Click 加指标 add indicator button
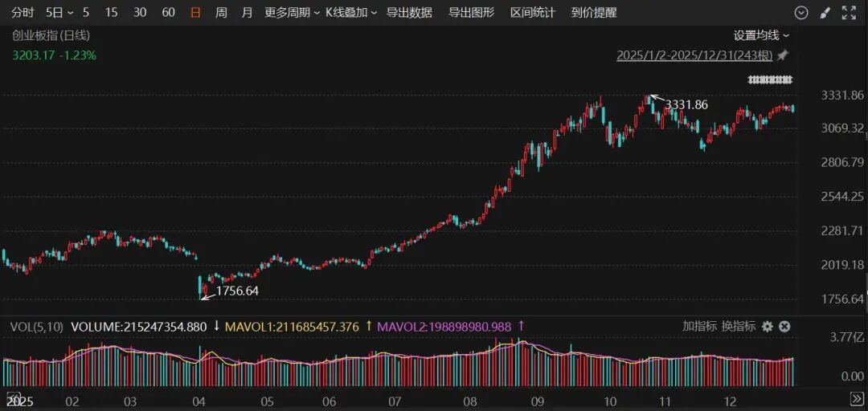 [699, 326]
